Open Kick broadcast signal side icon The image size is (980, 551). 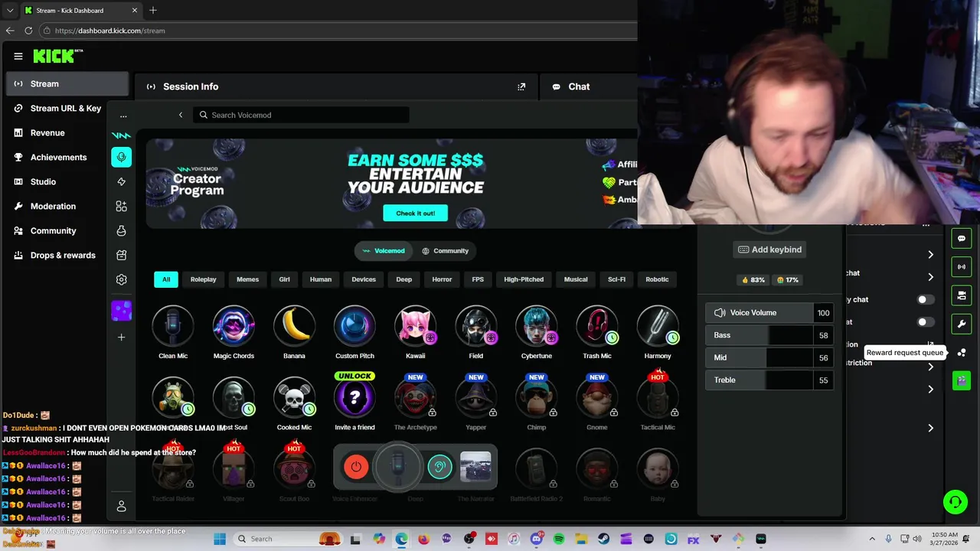click(962, 267)
